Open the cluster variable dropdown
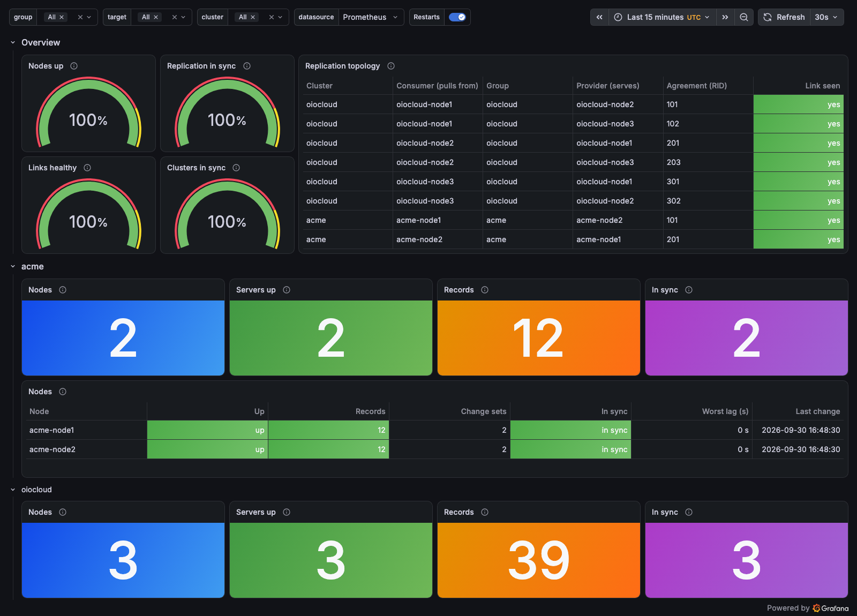This screenshot has width=857, height=616. coord(280,17)
